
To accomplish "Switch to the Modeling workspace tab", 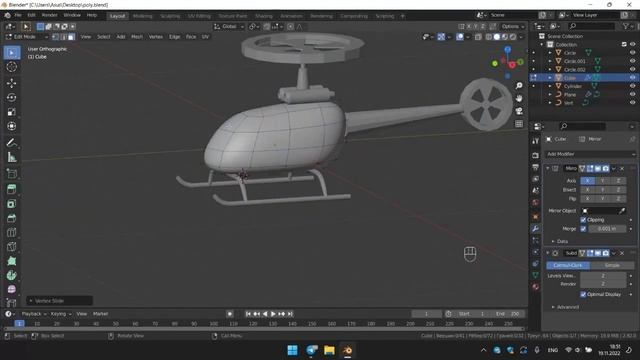I will tap(142, 16).
